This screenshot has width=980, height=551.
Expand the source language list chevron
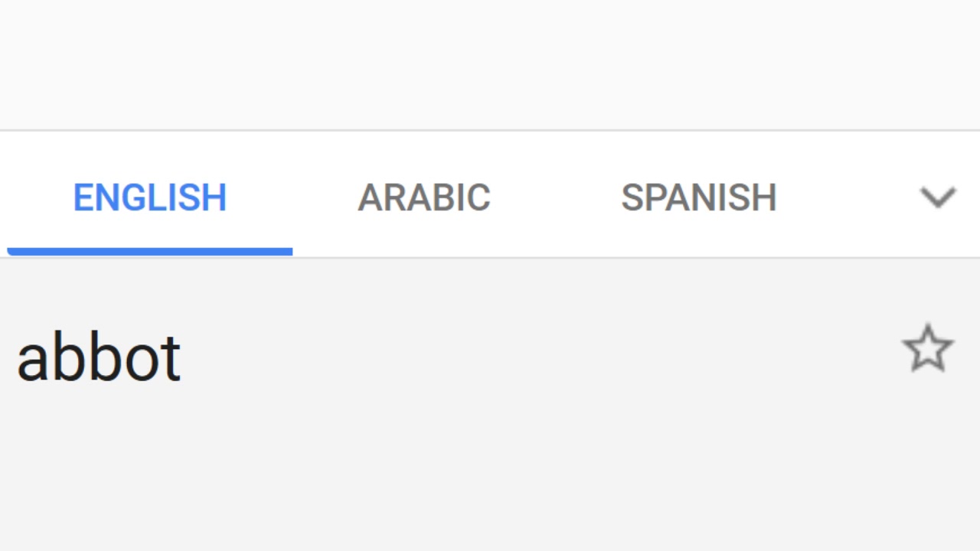click(x=937, y=197)
